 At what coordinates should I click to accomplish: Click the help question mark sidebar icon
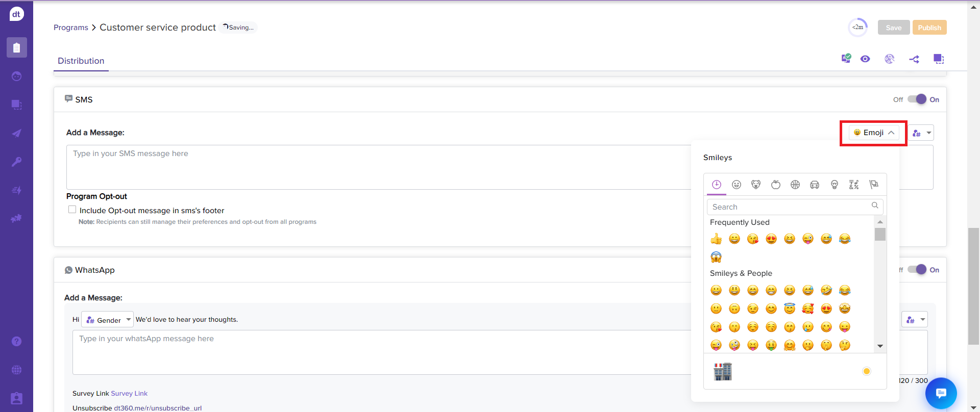coord(16,341)
